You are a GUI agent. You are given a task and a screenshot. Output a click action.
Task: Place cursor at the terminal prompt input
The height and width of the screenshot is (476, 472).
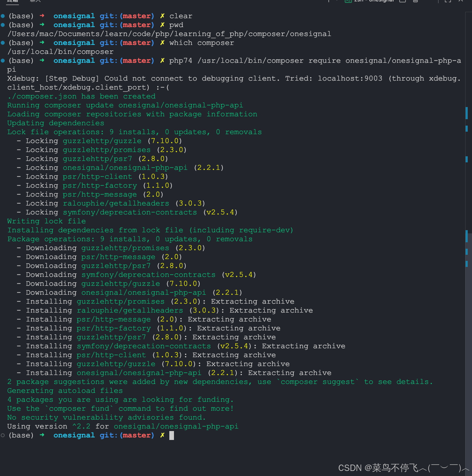click(x=171, y=435)
